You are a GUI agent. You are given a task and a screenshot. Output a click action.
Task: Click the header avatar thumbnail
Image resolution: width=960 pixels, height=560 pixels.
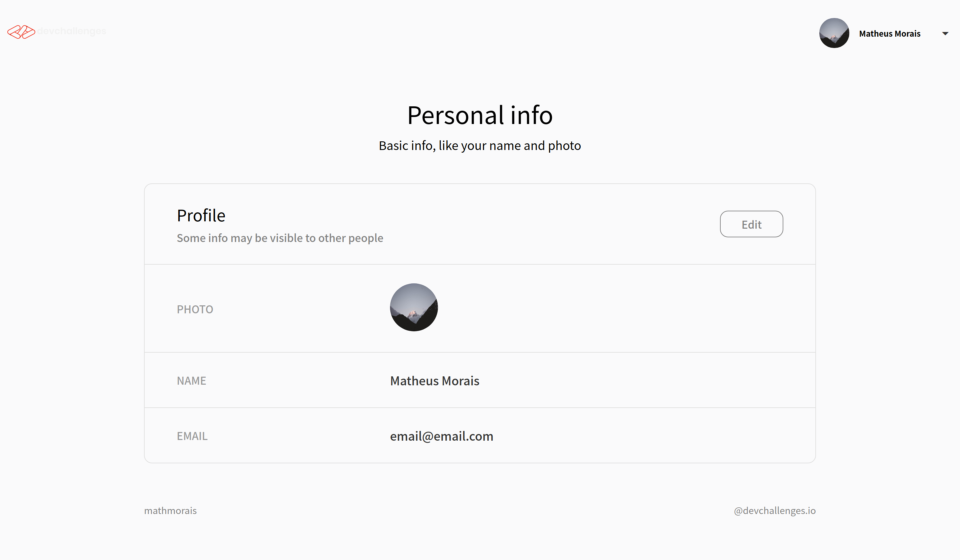coord(834,33)
